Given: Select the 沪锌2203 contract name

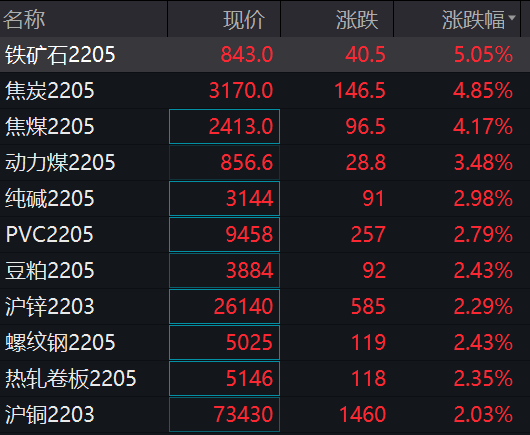Looking at the screenshot, I should [50, 307].
